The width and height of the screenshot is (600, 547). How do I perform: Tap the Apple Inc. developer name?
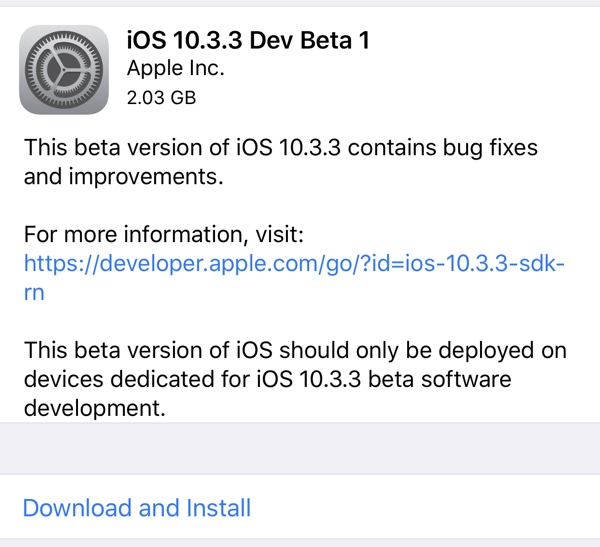(x=175, y=69)
